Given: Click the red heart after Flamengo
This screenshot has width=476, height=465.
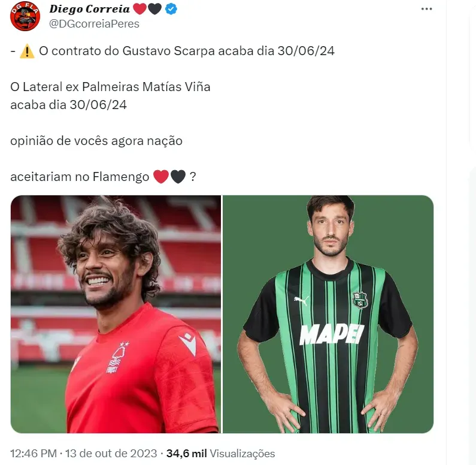Looking at the screenshot, I should tap(161, 177).
